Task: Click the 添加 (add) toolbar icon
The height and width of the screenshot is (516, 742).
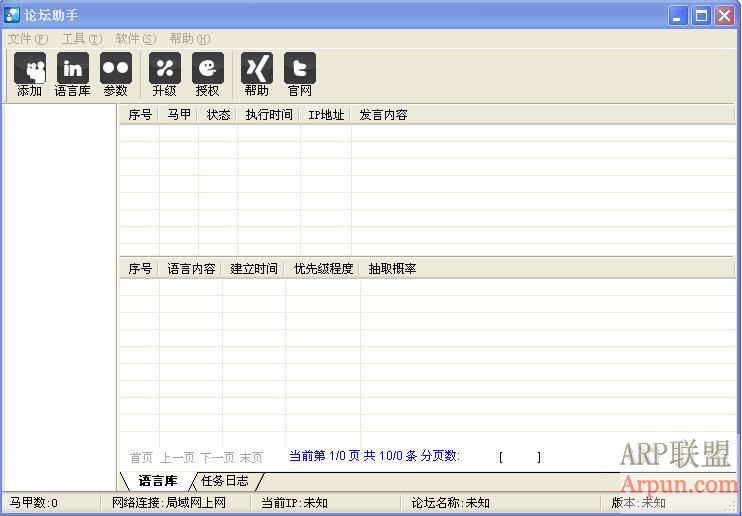Action: [x=30, y=74]
